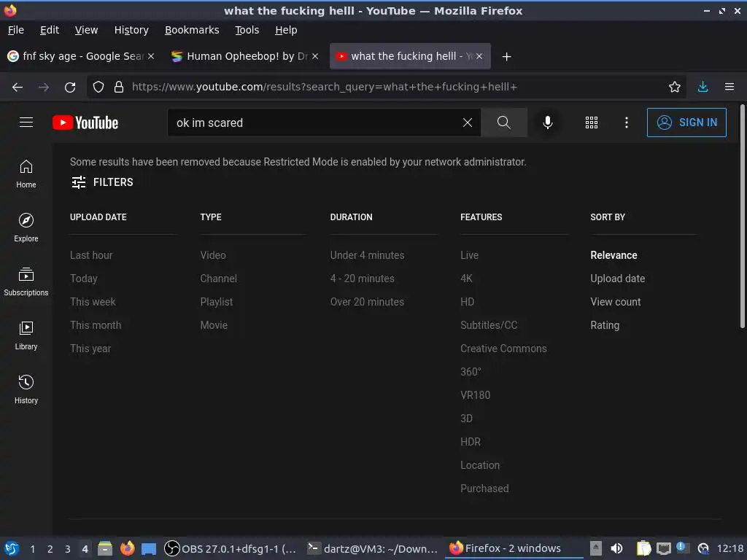Screen dimensions: 747x560
Task: Open the File menu
Action: tap(16, 30)
